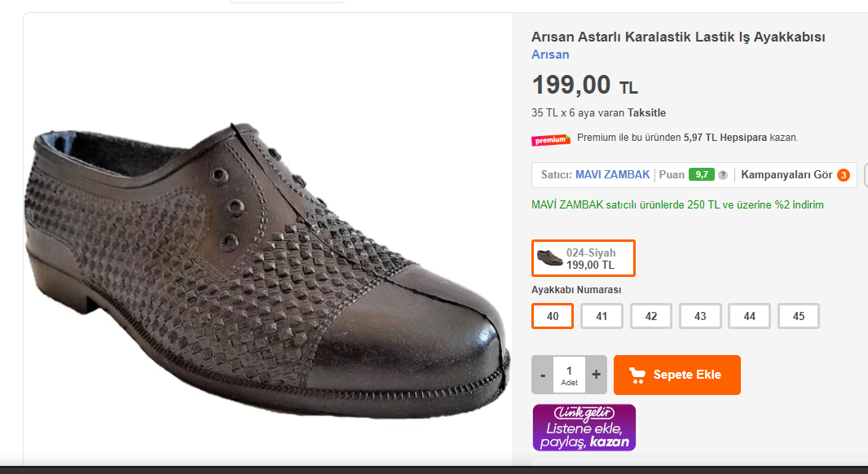Pick shoe size 43
The width and height of the screenshot is (868, 474).
click(x=700, y=316)
